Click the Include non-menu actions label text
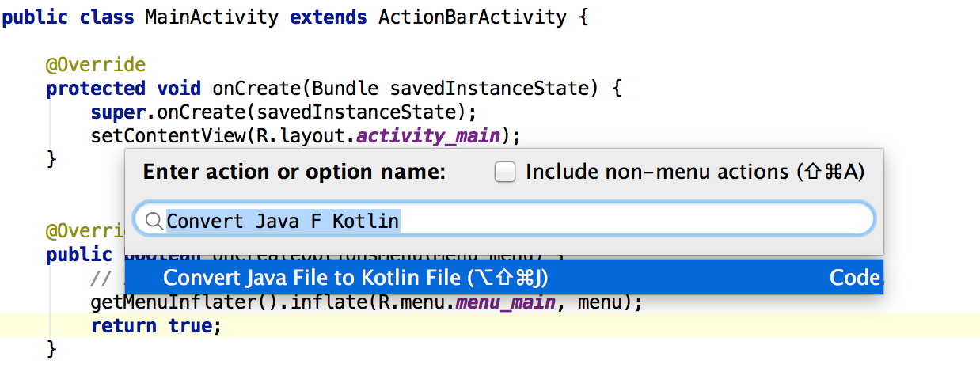The image size is (980, 387). (x=695, y=172)
